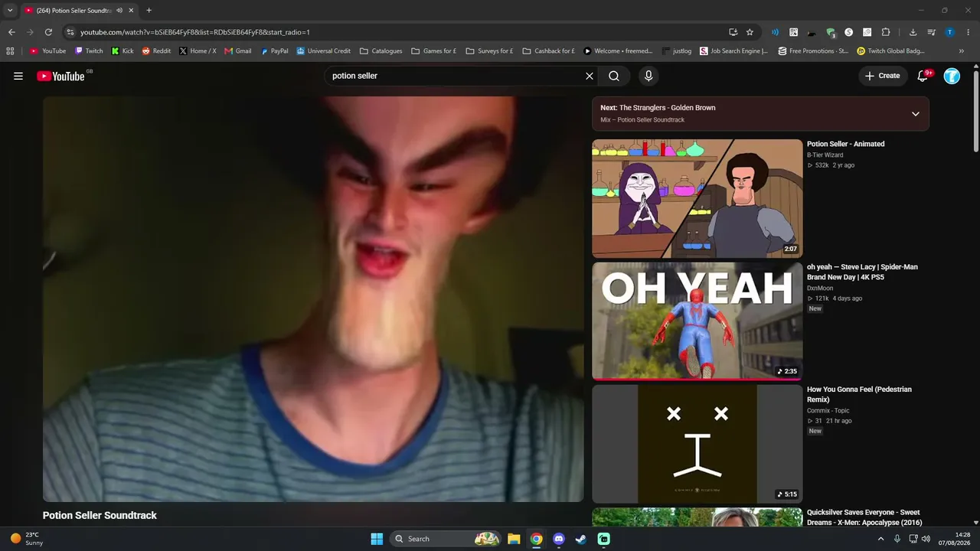Mute the Potion Seller Soundtrack tab audio
980x551 pixels.
119,11
